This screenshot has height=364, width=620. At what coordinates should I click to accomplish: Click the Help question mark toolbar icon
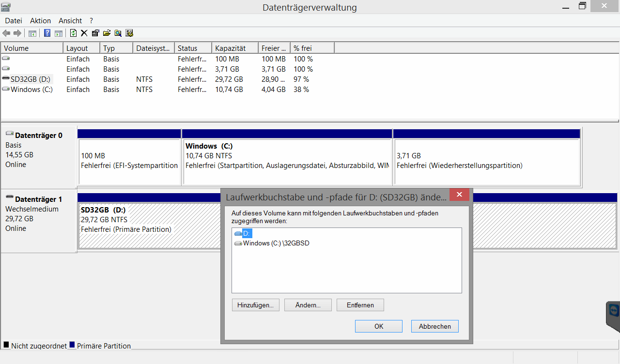[x=47, y=33]
